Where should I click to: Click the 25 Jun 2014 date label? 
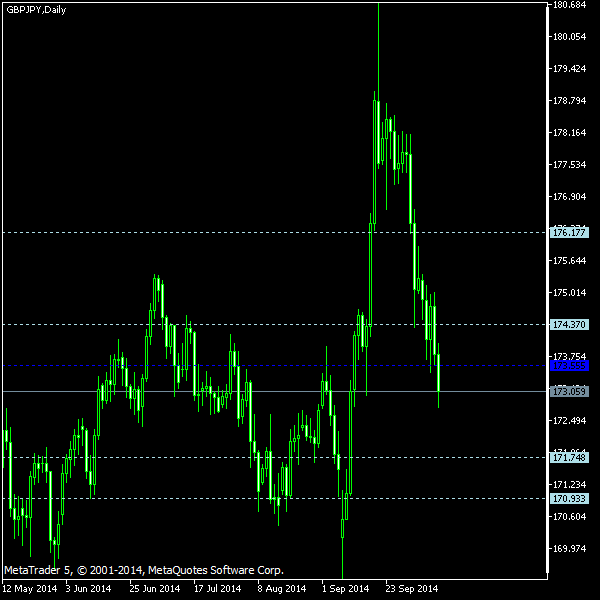155,589
